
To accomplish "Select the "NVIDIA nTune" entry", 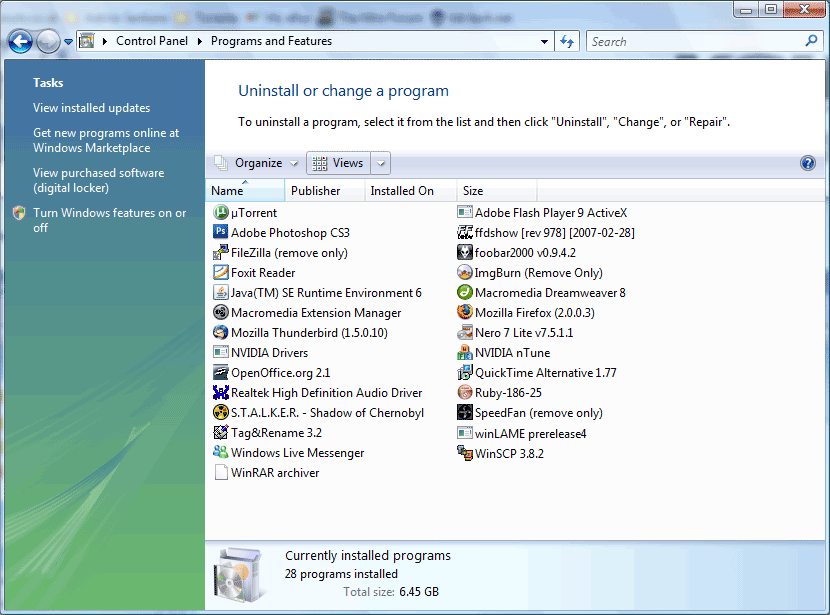I will (x=503, y=352).
